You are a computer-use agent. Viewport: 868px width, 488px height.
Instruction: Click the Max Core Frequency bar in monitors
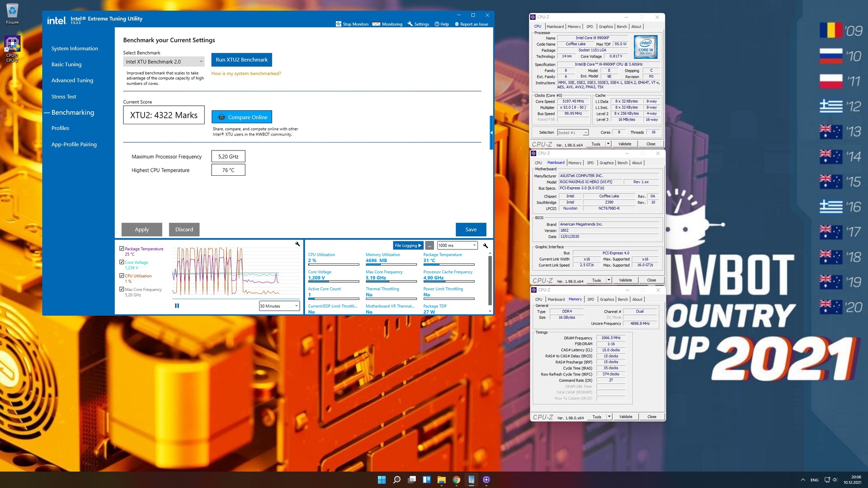click(391, 282)
